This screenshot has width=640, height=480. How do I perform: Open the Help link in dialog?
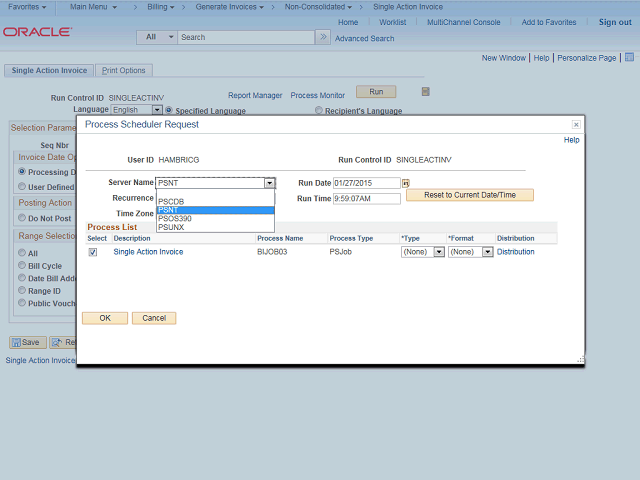tap(571, 140)
